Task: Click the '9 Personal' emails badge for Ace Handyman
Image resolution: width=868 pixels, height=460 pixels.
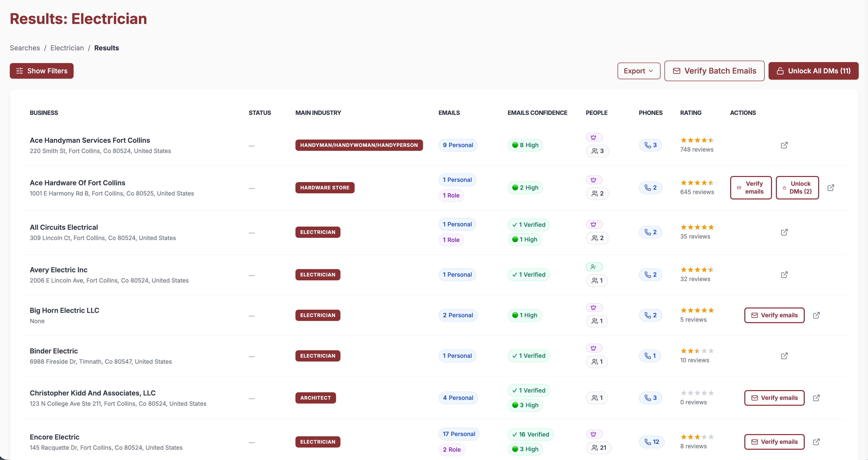Action: tap(458, 145)
